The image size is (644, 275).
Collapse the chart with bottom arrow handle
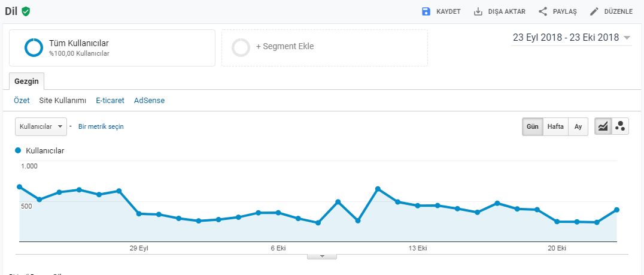[x=322, y=256]
